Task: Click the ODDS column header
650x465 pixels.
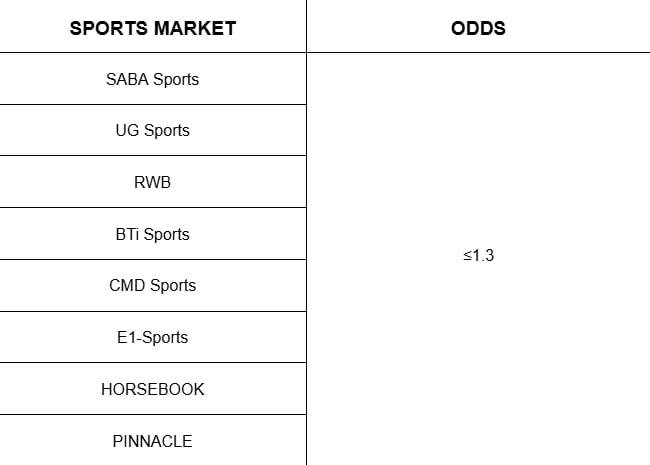Action: [x=478, y=28]
